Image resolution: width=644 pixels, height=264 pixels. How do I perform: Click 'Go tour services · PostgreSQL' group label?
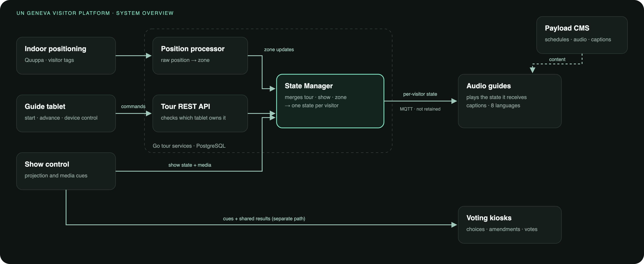click(189, 146)
